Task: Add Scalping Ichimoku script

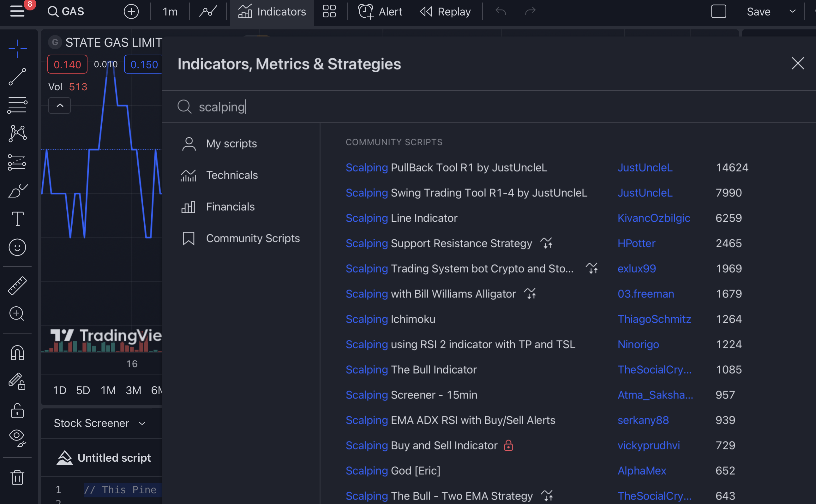Action: [390, 319]
